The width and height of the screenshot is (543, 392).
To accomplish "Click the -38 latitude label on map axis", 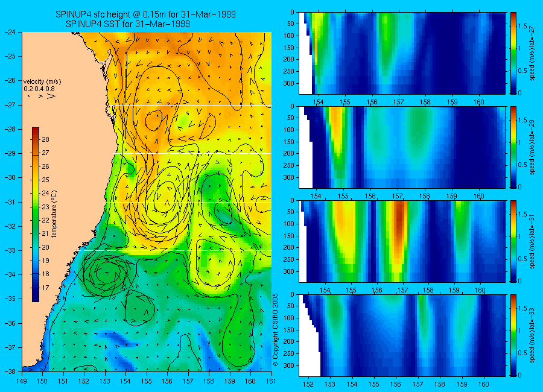I will point(10,371).
